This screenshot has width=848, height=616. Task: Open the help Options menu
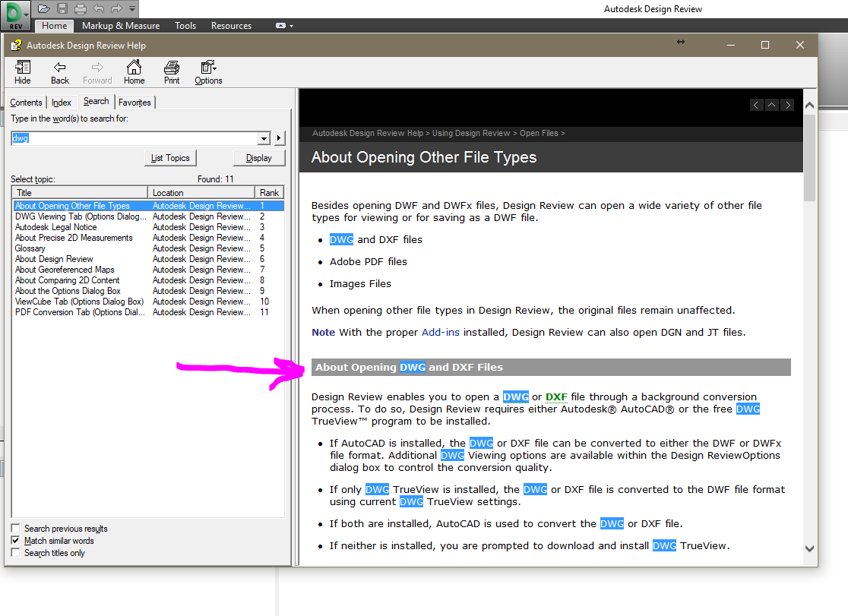click(x=208, y=72)
